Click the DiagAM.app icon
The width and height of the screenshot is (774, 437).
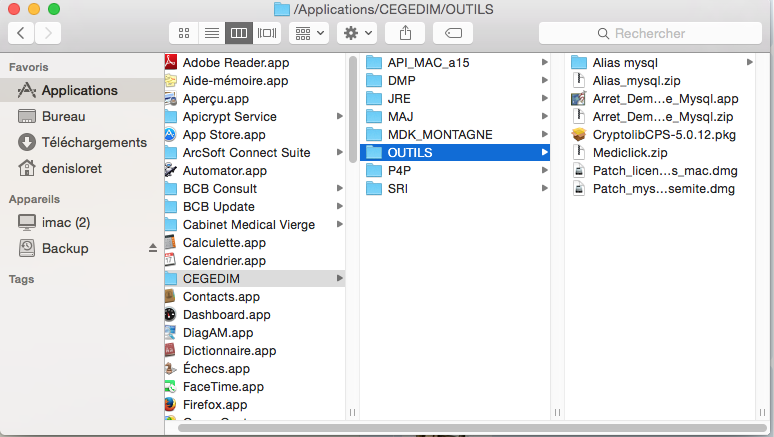pyautogui.click(x=171, y=332)
